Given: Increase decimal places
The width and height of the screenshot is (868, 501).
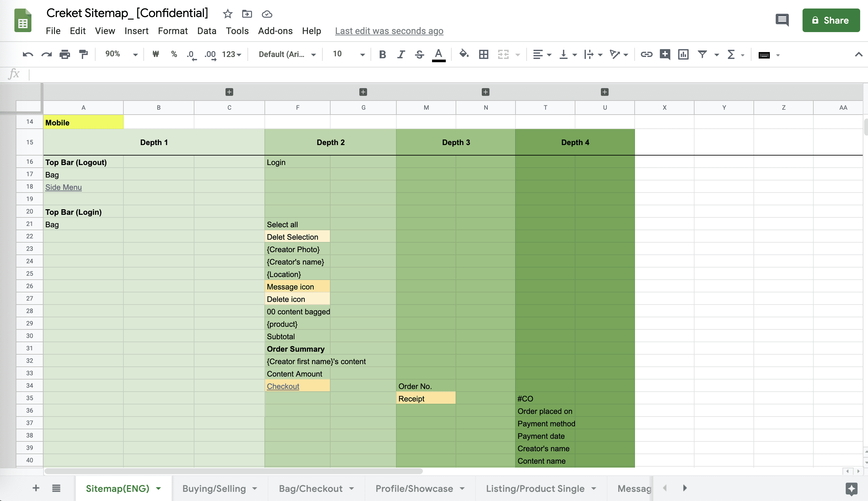Looking at the screenshot, I should [210, 55].
